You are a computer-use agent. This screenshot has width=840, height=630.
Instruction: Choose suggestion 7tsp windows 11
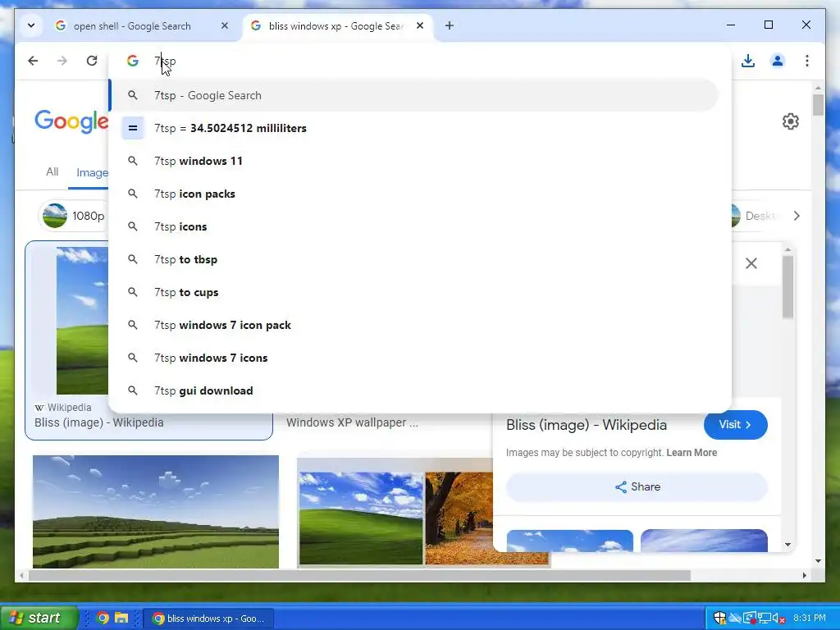413,161
